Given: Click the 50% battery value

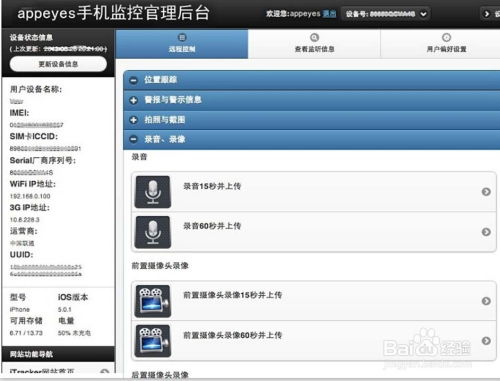Looking at the screenshot, I should click(x=74, y=333).
